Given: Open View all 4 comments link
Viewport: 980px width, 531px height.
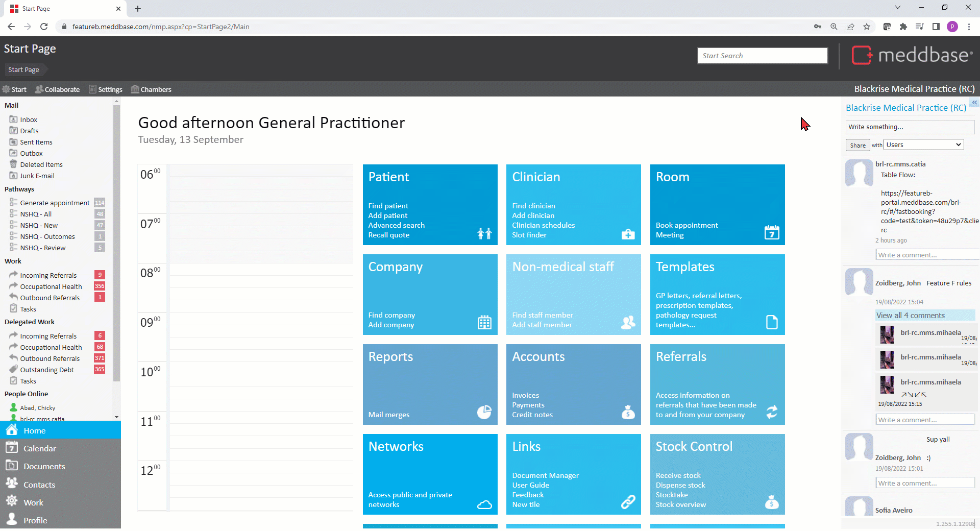Looking at the screenshot, I should 910,316.
